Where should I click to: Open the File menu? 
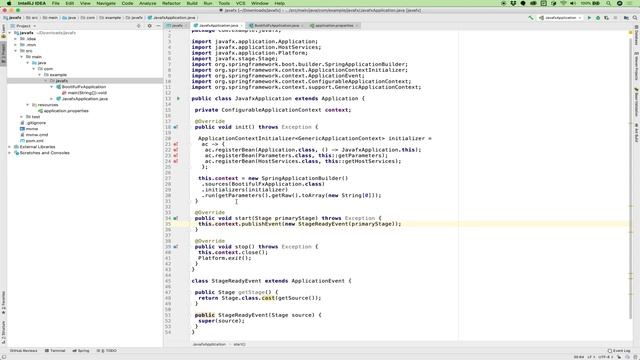click(56, 3)
